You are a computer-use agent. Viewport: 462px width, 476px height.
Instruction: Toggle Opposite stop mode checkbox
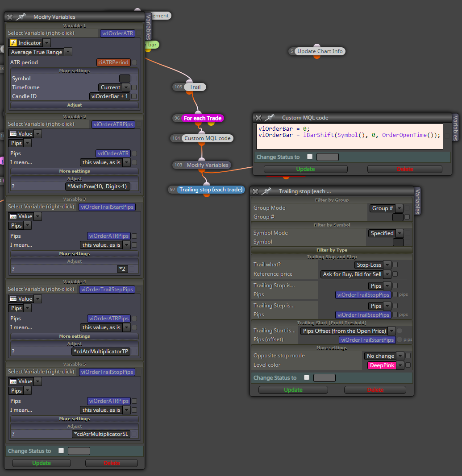(x=408, y=356)
